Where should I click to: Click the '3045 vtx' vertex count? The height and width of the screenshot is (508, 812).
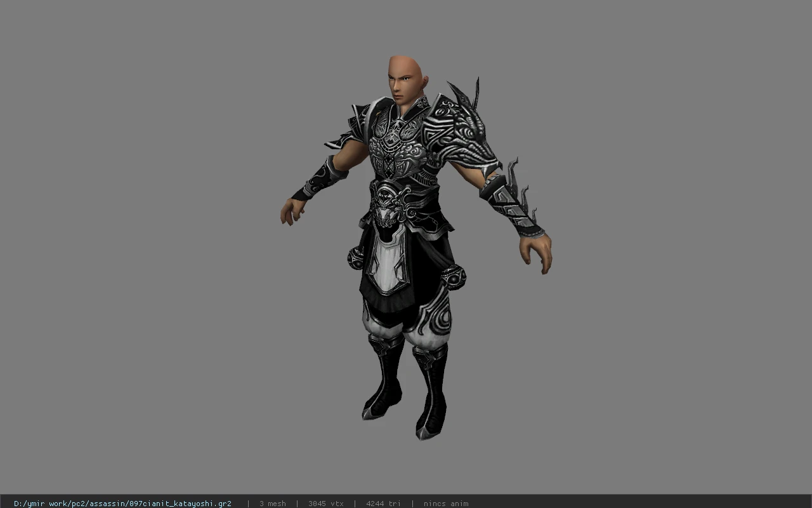click(x=325, y=504)
